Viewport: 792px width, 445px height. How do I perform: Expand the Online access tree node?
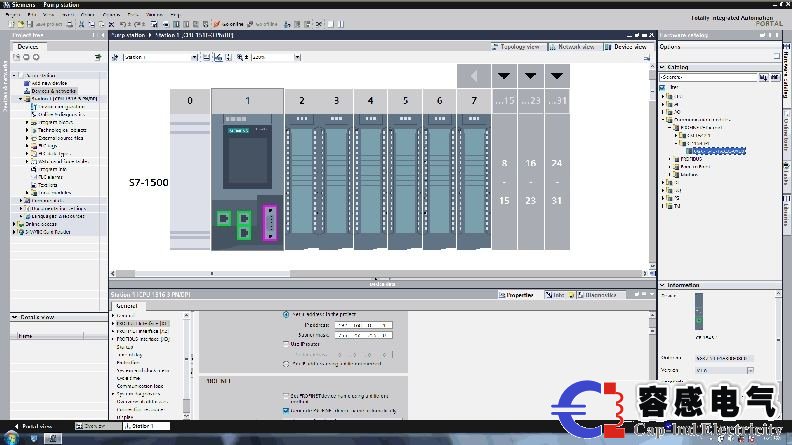pyautogui.click(x=14, y=224)
